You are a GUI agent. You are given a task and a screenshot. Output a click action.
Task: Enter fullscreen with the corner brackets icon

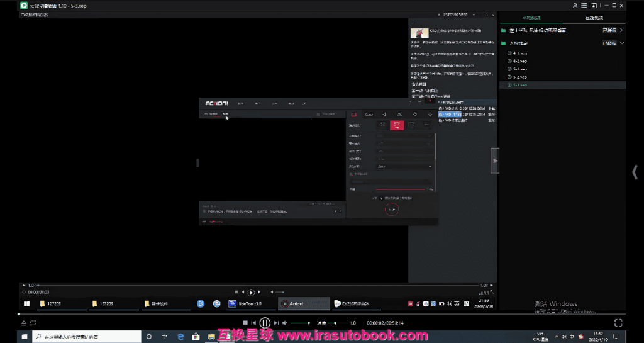coord(618,323)
